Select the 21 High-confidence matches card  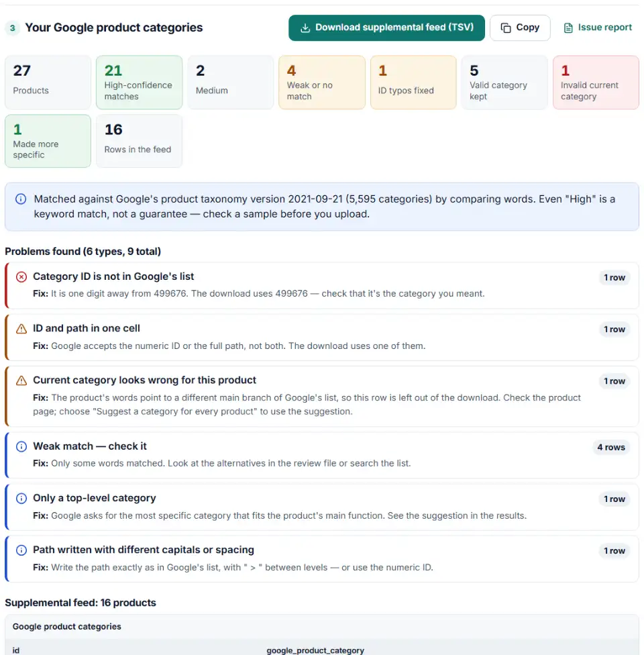pos(139,83)
